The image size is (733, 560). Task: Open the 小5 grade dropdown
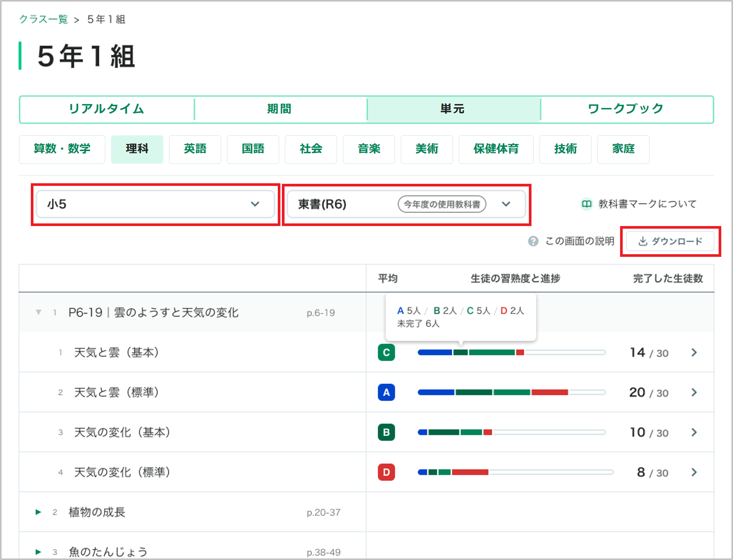click(155, 204)
